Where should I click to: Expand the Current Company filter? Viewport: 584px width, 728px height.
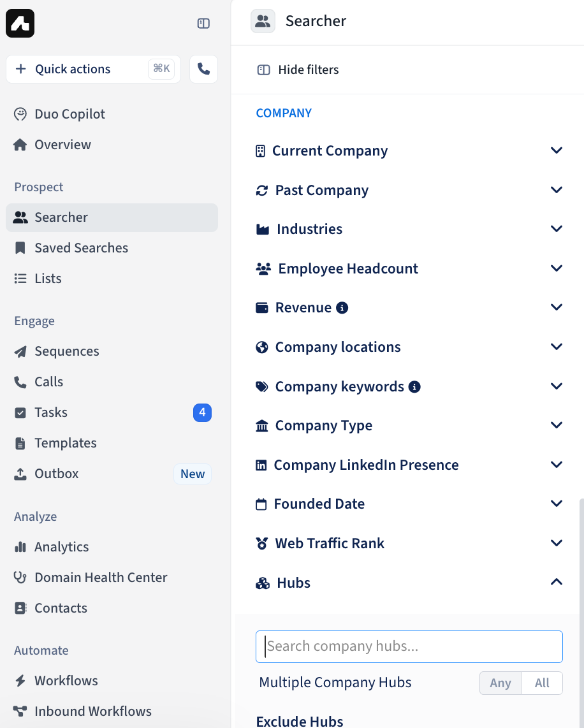(409, 151)
